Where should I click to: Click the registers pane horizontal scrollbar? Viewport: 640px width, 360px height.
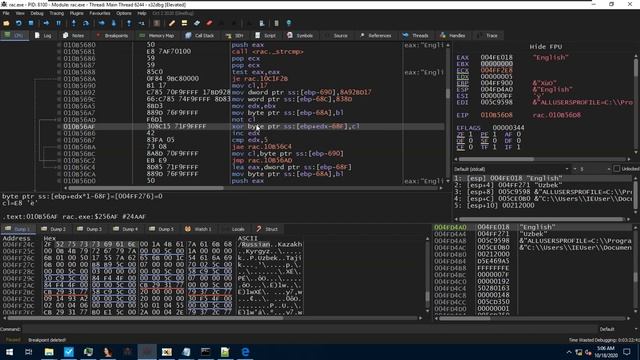[543, 159]
